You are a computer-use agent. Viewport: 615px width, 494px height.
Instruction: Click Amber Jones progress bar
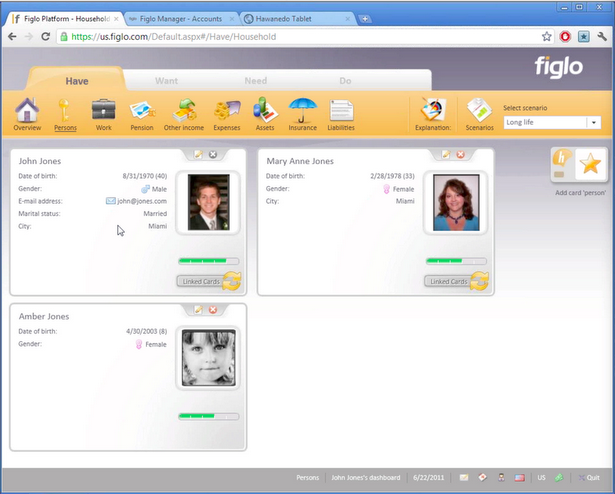[209, 416]
